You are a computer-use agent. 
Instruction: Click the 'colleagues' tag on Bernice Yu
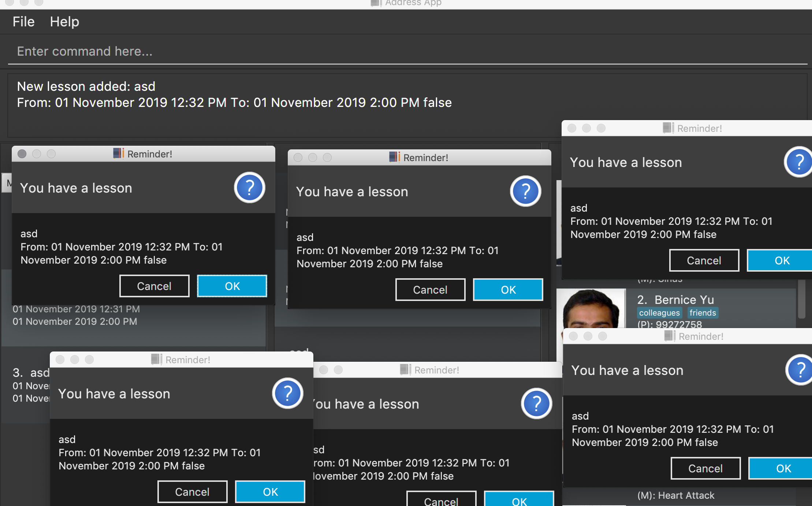pyautogui.click(x=659, y=313)
